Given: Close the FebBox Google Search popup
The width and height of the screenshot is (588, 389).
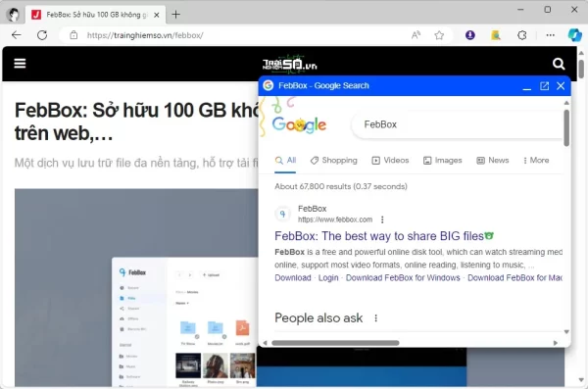Looking at the screenshot, I should coord(561,86).
